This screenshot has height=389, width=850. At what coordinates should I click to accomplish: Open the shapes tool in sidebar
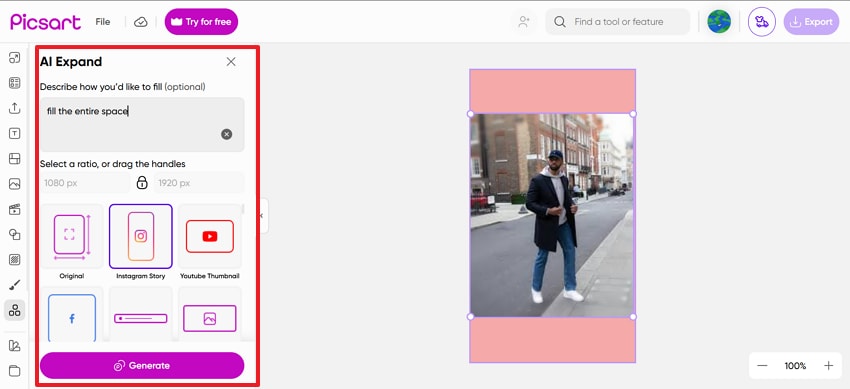click(x=15, y=235)
